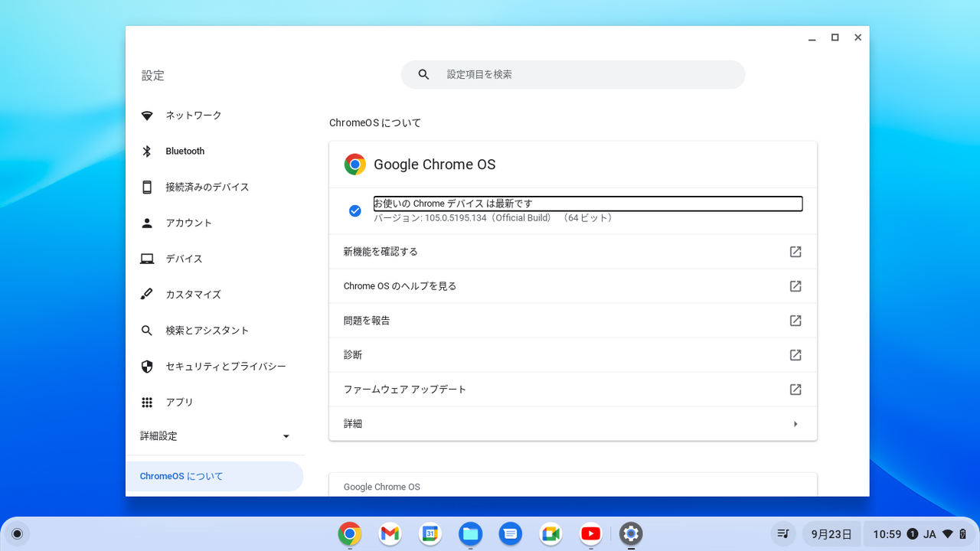Viewport: 980px width, 551px height.
Task: Open the 診断 tool
Action: pos(573,354)
